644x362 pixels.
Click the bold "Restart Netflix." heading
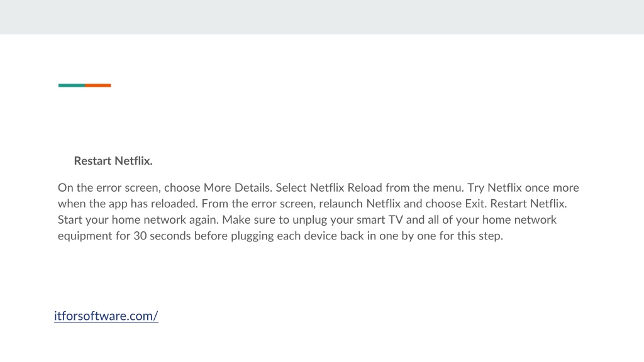point(113,161)
